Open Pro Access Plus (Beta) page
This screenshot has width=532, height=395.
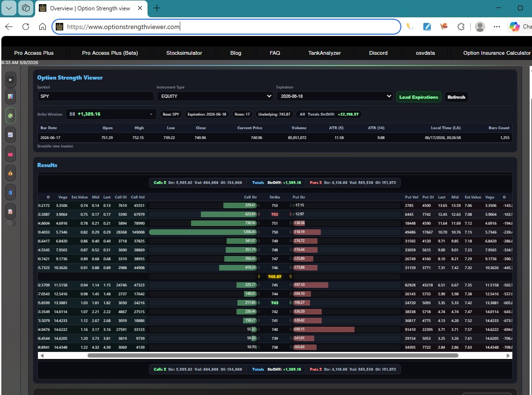tap(110, 53)
